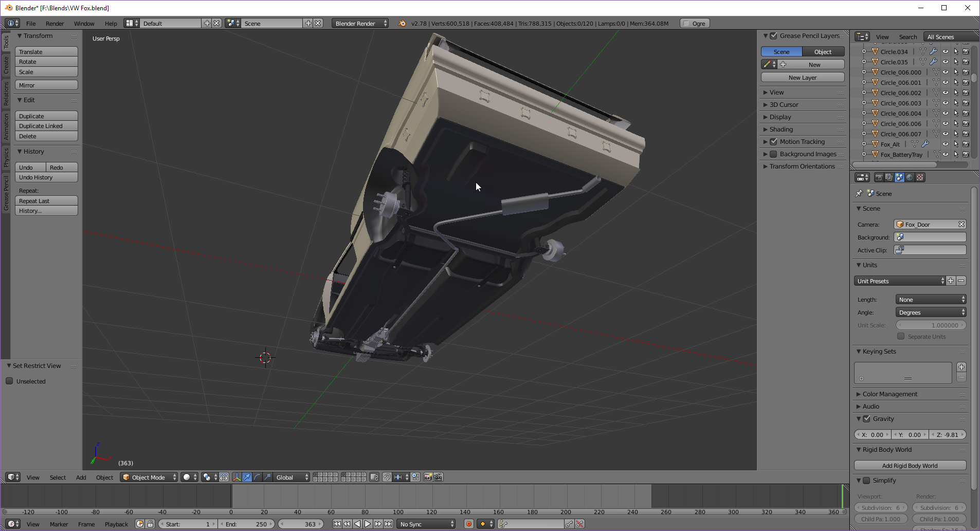Click the modifier wrench icon on Fox_Alt
Image resolution: width=980 pixels, height=531 pixels.
coord(925,144)
